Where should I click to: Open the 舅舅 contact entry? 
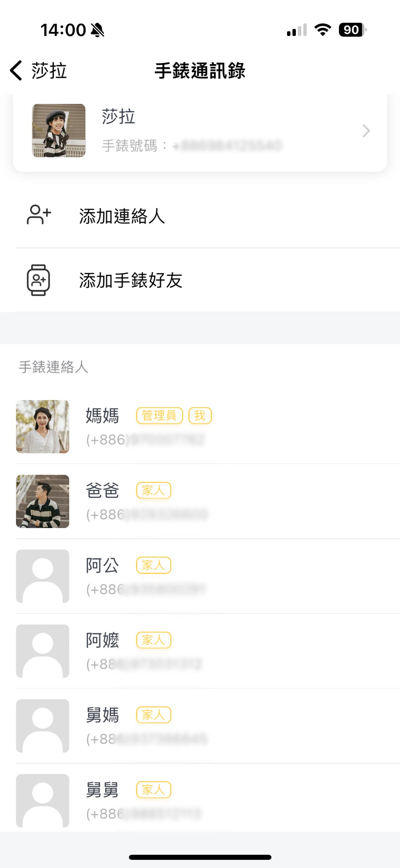click(x=204, y=800)
